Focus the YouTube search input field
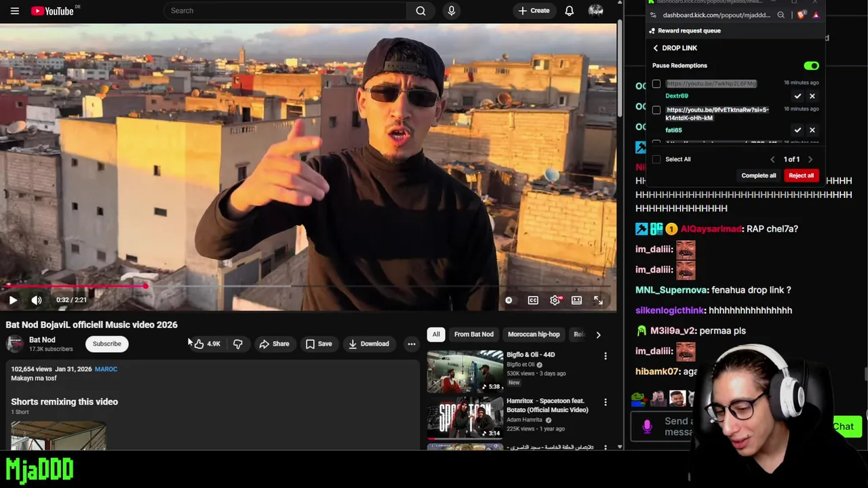Screen dimensions: 868x488 click(285, 11)
